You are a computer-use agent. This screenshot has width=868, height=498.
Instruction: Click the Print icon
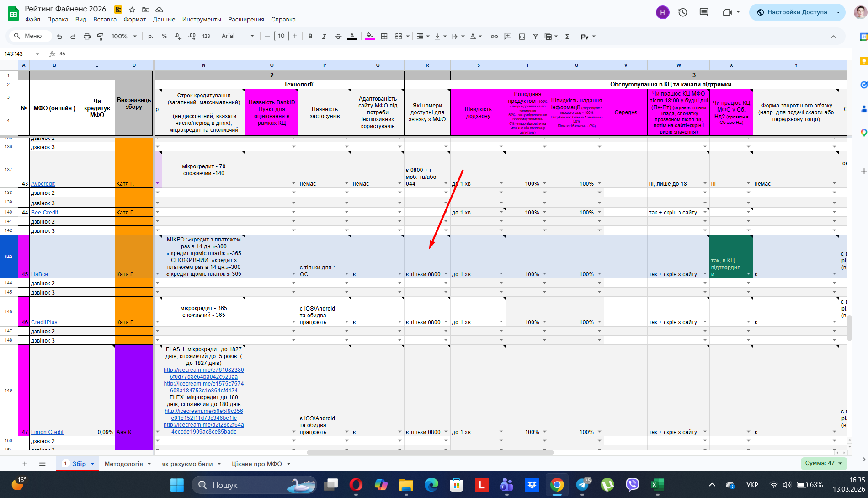point(87,37)
